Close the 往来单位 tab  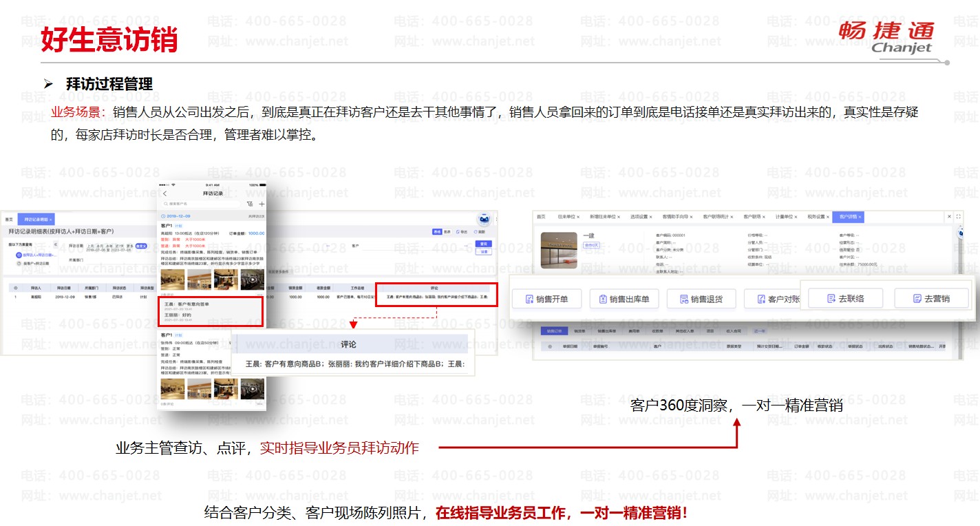pyautogui.click(x=578, y=217)
